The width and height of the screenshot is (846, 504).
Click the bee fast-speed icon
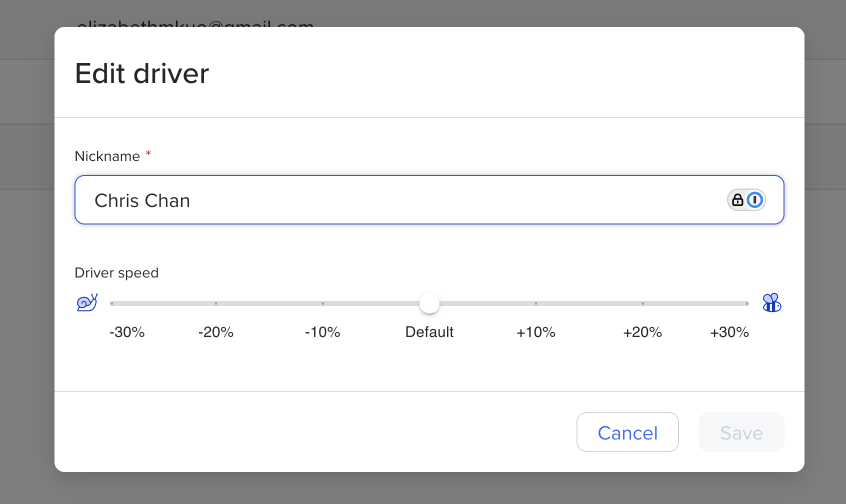[x=771, y=302]
